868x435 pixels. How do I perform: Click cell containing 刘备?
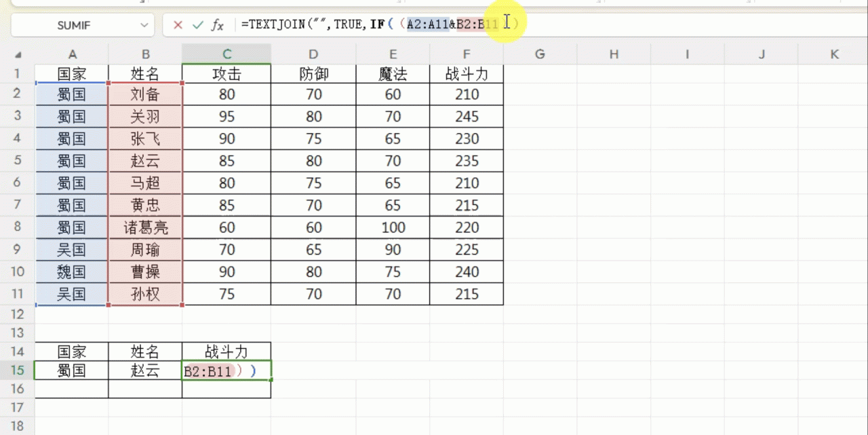click(145, 94)
